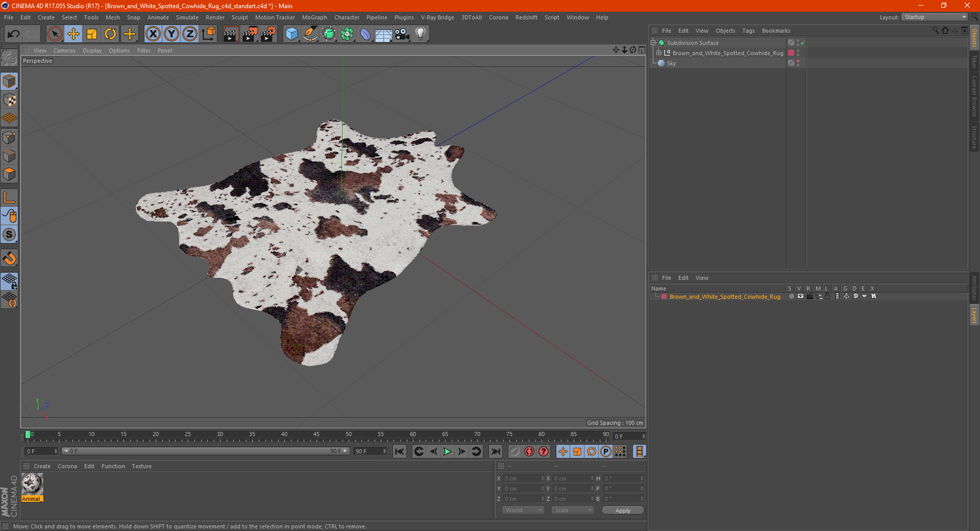The height and width of the screenshot is (531, 980).
Task: Toggle the layer's Lock icon
Action: [827, 297]
